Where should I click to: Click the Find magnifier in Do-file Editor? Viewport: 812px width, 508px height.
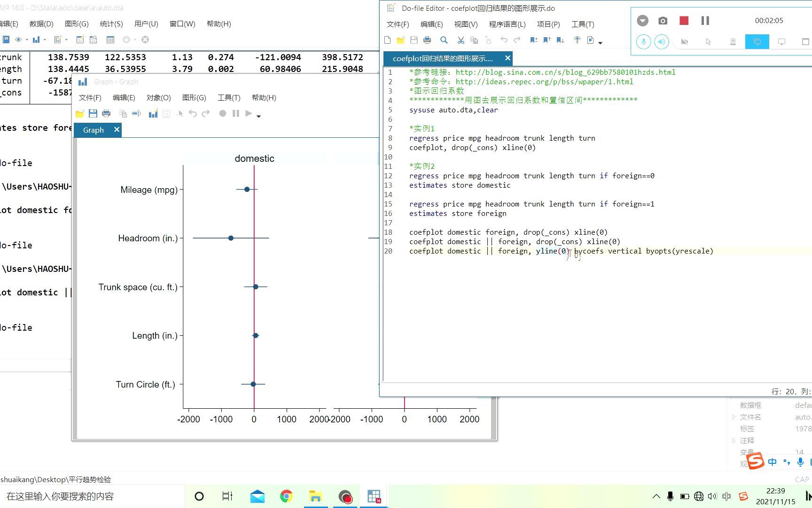[444, 40]
